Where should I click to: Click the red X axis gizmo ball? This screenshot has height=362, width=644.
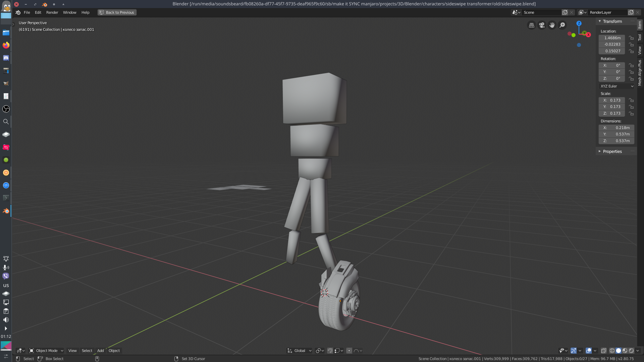588,35
